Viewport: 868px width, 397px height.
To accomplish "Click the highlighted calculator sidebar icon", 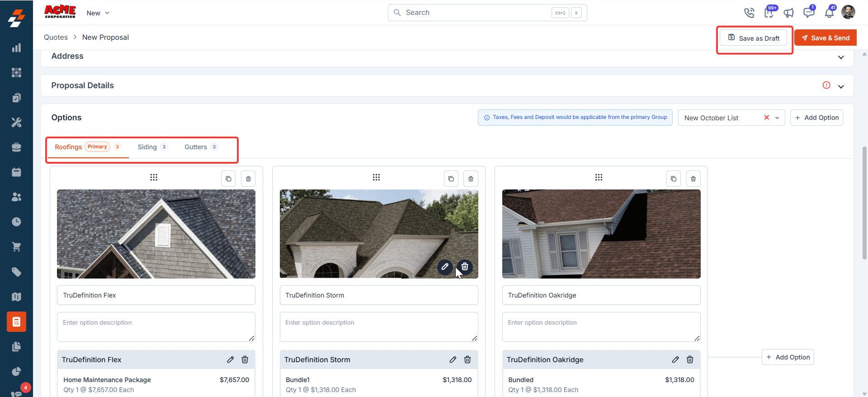I will [16, 322].
